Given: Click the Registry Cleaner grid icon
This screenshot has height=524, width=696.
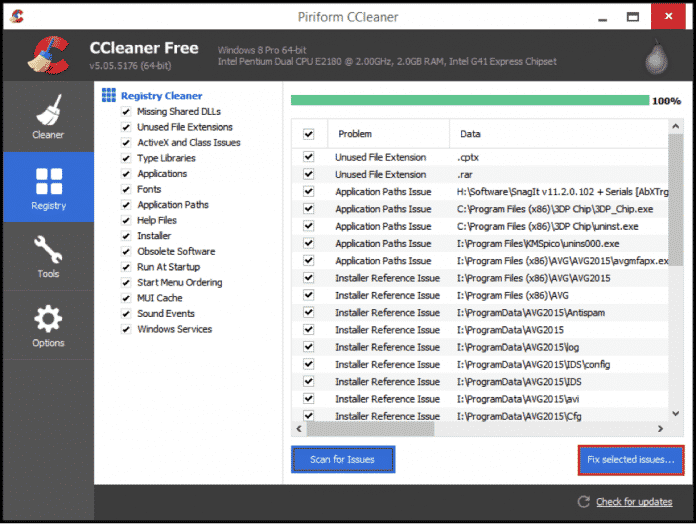Looking at the screenshot, I should tap(109, 96).
